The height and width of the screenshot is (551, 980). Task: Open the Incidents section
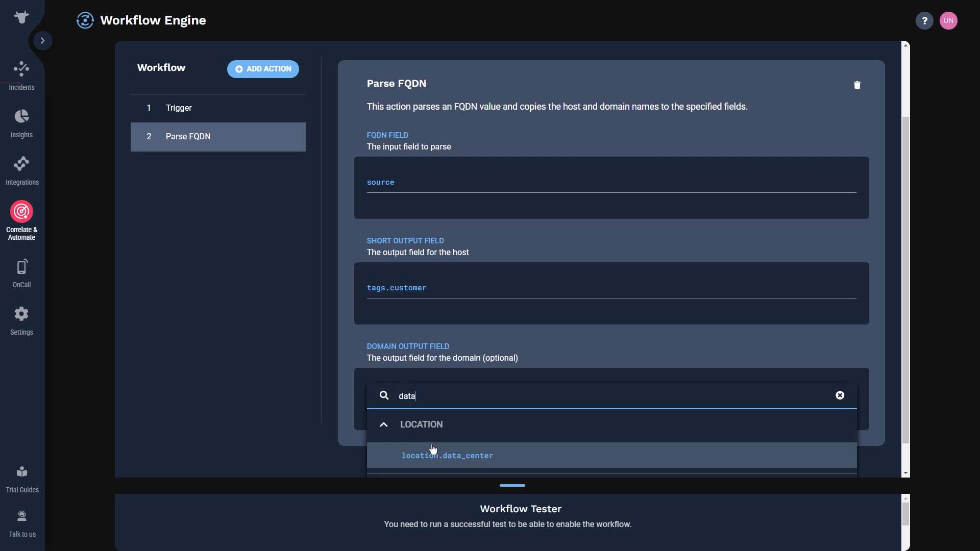pyautogui.click(x=21, y=76)
